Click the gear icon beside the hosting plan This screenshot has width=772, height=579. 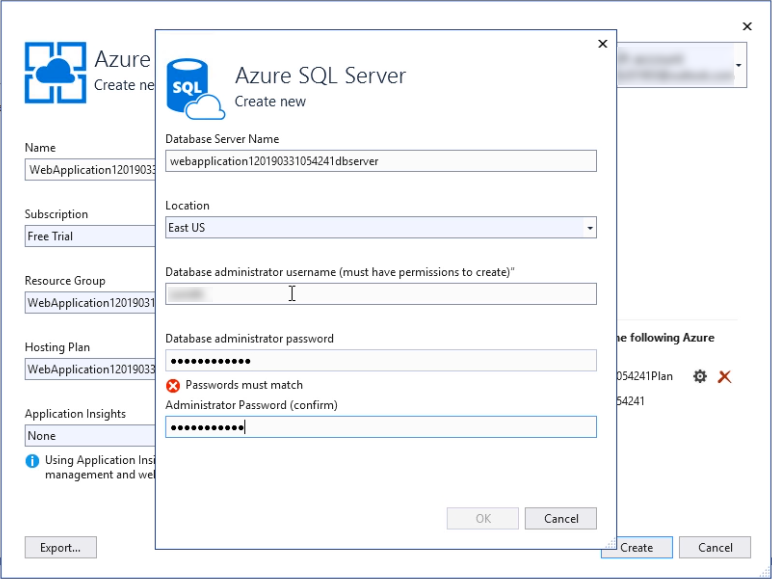(x=700, y=376)
